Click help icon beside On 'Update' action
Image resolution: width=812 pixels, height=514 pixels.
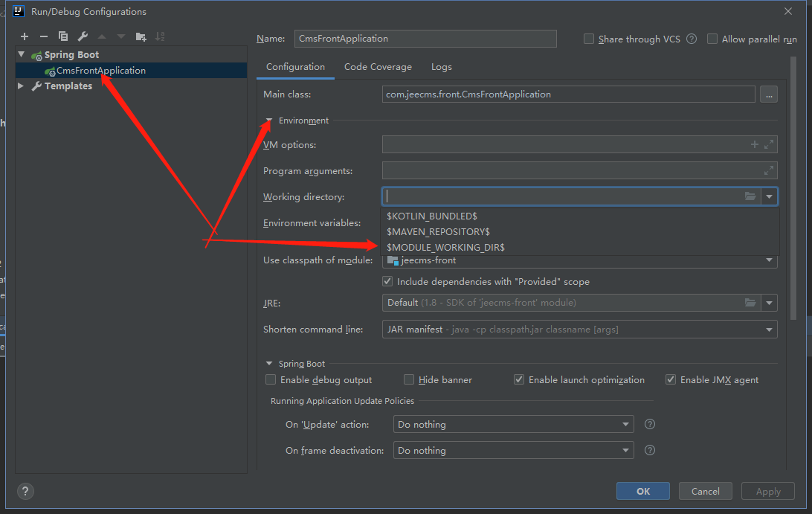click(x=649, y=424)
